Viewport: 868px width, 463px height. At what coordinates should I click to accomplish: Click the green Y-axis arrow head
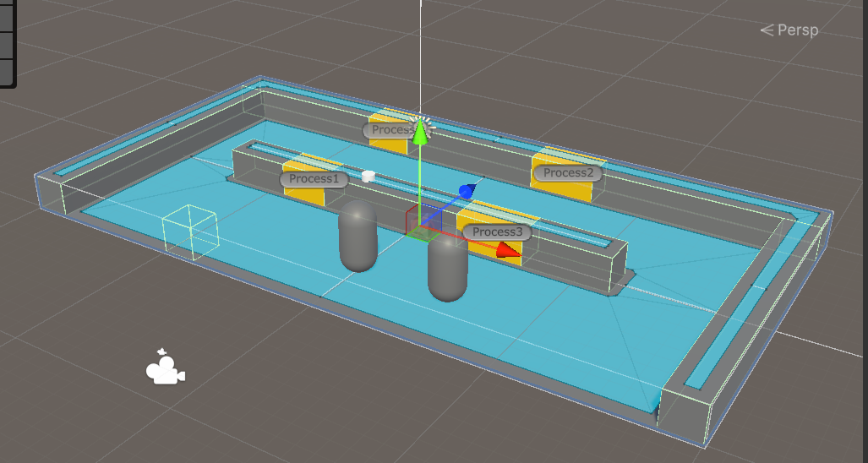point(419,131)
